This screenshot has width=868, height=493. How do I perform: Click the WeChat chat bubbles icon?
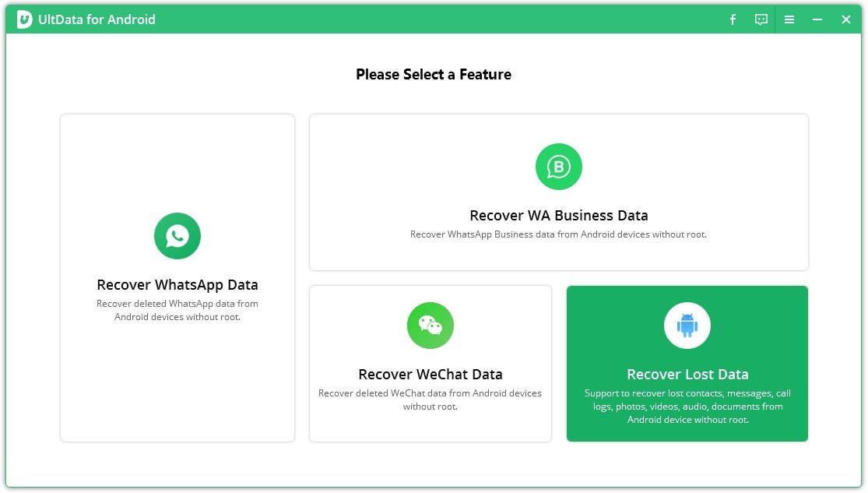point(430,326)
